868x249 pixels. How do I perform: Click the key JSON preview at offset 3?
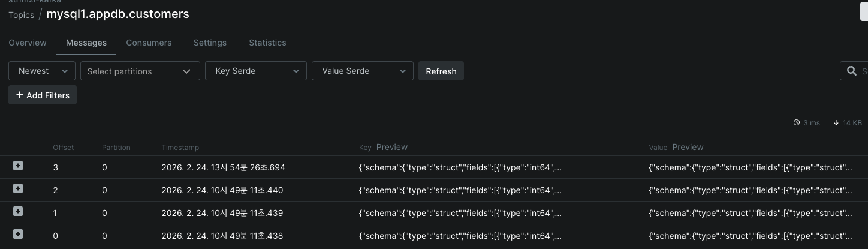point(460,167)
